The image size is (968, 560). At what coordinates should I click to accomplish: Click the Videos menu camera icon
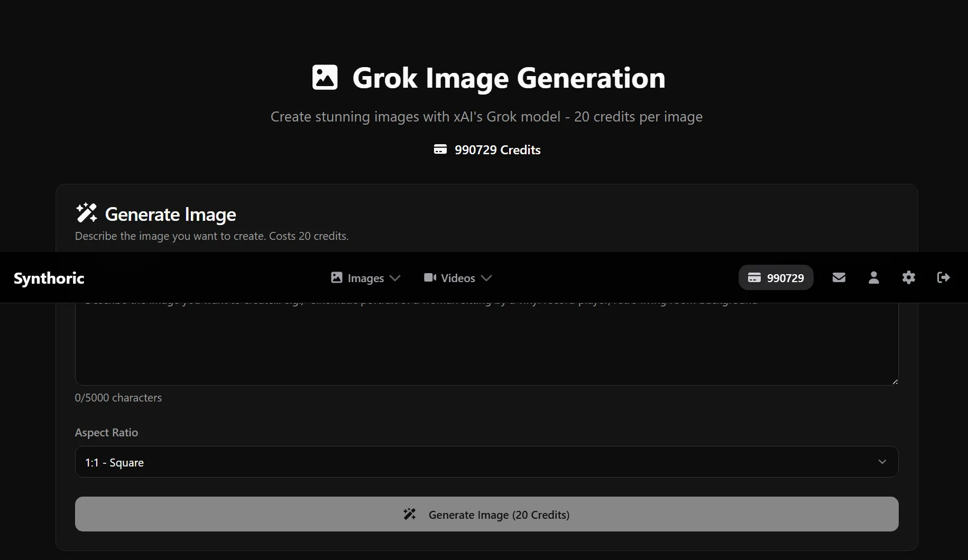tap(430, 277)
